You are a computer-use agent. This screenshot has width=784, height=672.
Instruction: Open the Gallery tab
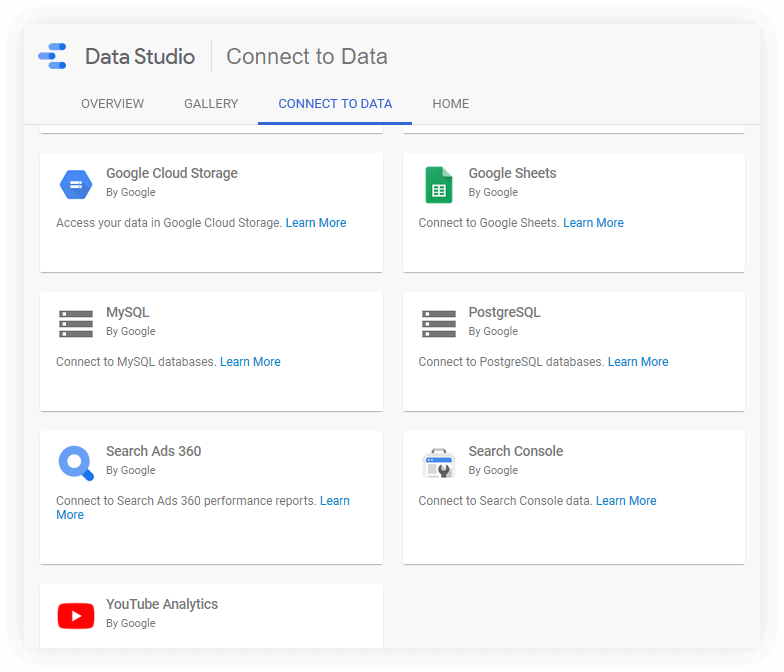click(x=211, y=104)
